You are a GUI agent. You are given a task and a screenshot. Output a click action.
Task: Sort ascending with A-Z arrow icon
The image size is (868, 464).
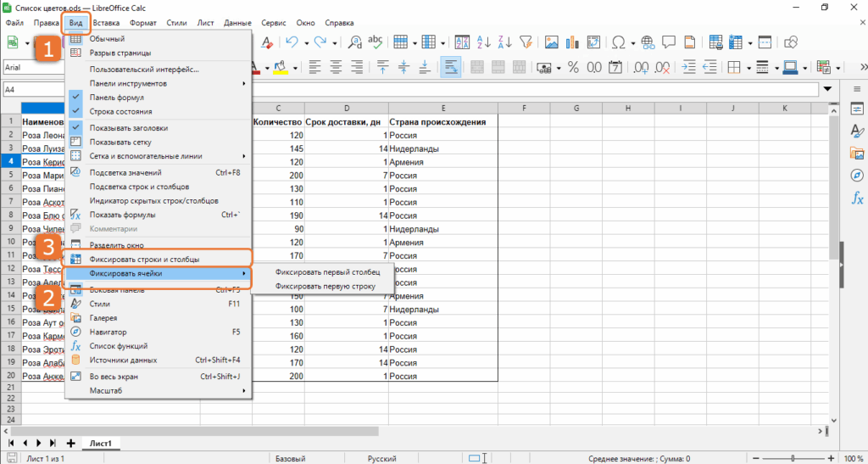(484, 42)
